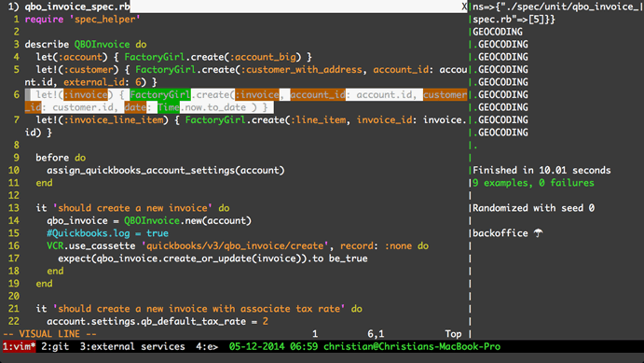This screenshot has width=644, height=363.
Task: Click string 'should create a new invoice with associate tax rate'
Action: [x=199, y=309]
